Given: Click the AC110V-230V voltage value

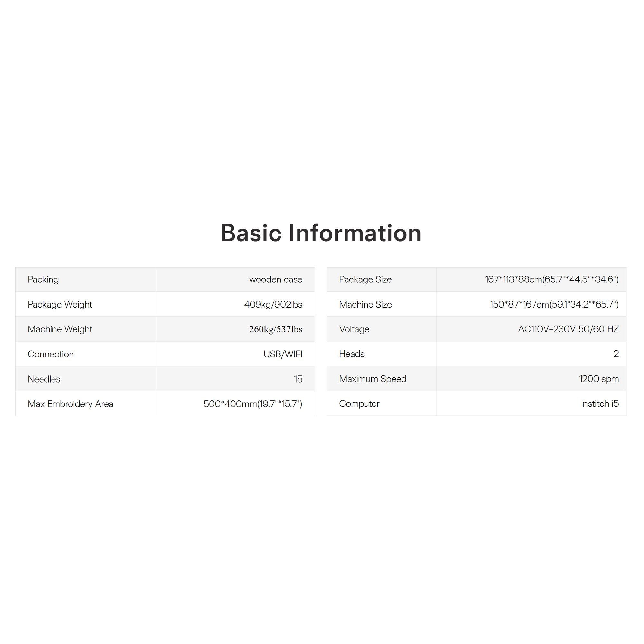Looking at the screenshot, I should click(568, 329).
